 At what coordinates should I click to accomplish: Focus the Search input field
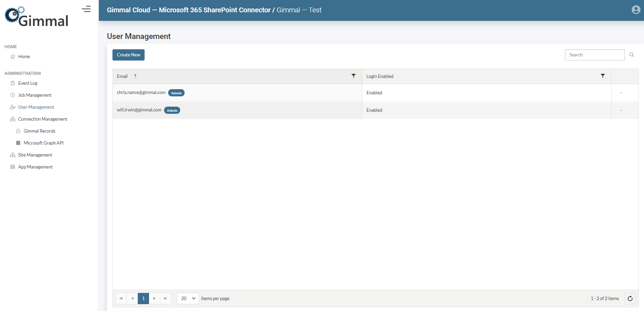click(594, 55)
